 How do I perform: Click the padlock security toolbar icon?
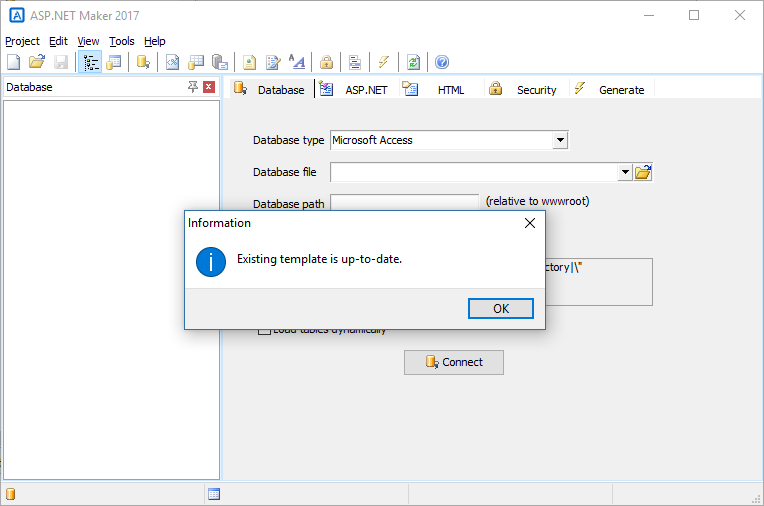(326, 62)
